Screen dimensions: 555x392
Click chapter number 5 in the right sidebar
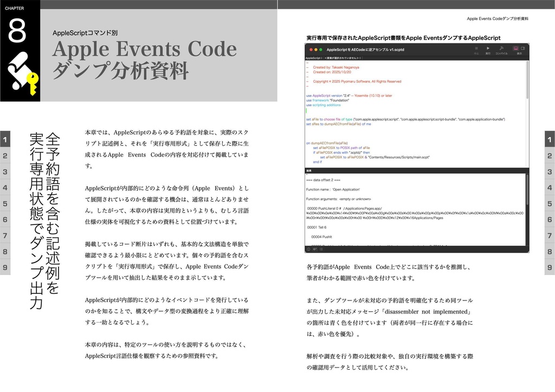pyautogui.click(x=550, y=205)
